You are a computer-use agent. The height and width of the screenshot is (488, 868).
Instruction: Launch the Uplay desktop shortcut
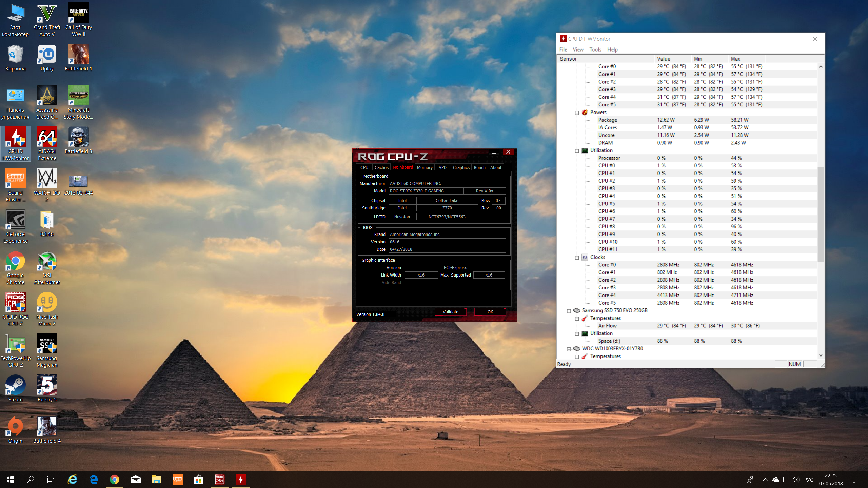(x=47, y=55)
